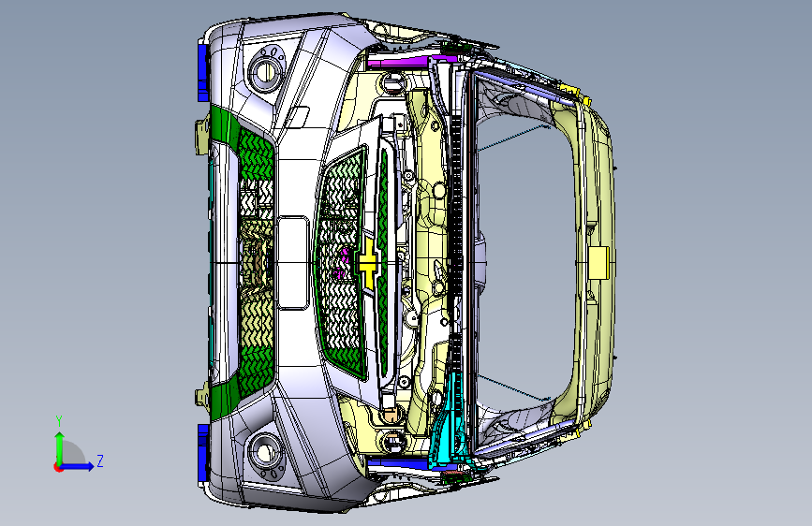Click the red origin point of the triad
This screenshot has width=812, height=526.
58,467
